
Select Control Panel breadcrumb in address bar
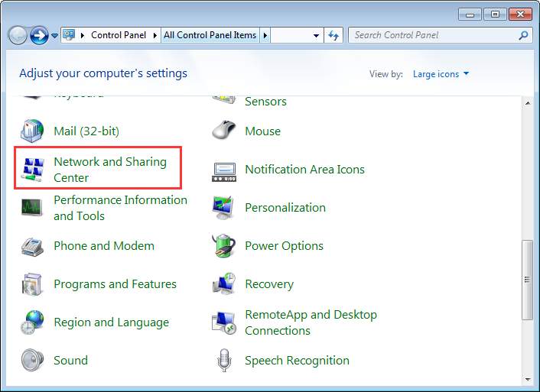coord(119,35)
